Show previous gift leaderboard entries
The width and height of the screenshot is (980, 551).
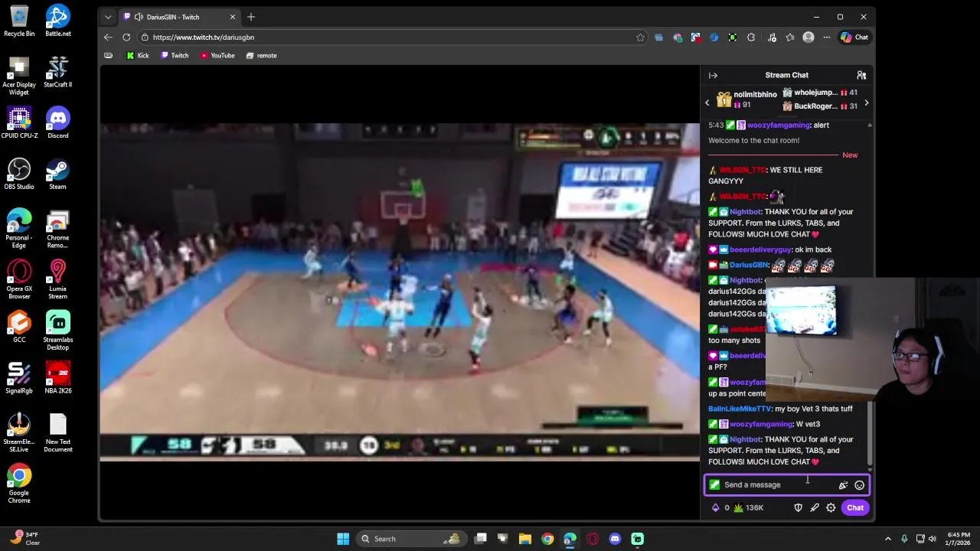tap(707, 103)
